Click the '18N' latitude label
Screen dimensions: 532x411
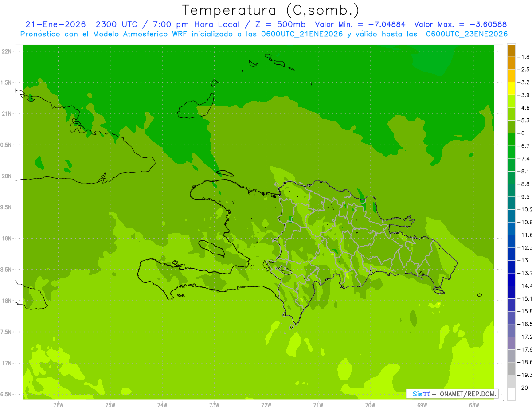tap(7, 301)
